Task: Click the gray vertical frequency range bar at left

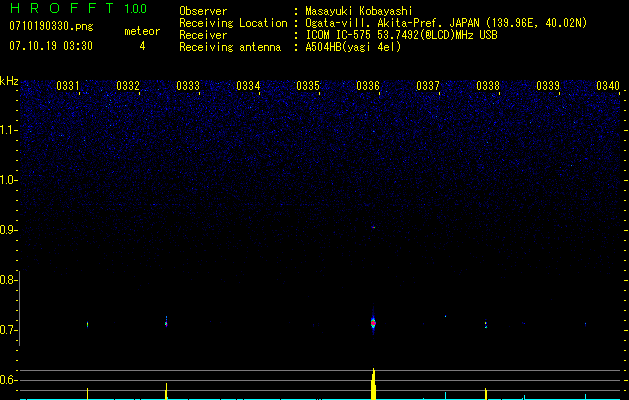Action: tap(20, 308)
